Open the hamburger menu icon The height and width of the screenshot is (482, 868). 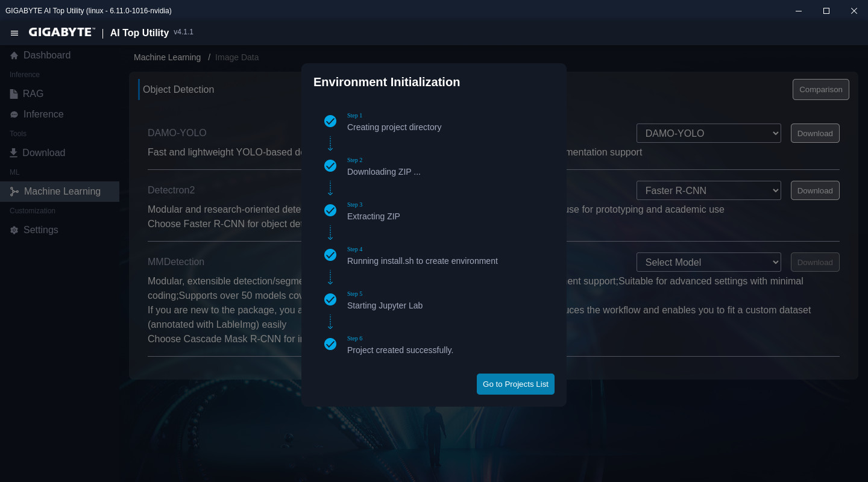pos(14,33)
